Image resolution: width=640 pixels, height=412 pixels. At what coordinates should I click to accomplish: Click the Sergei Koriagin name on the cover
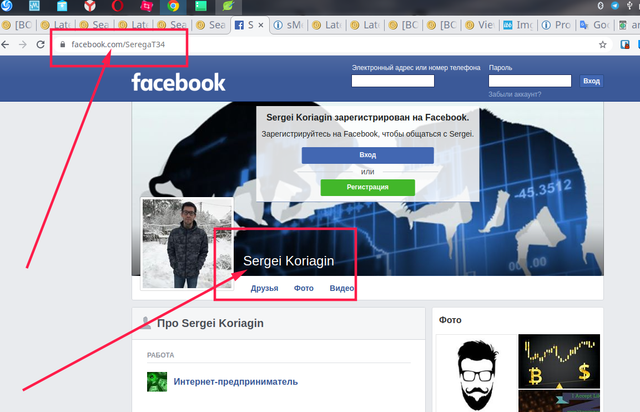288,261
